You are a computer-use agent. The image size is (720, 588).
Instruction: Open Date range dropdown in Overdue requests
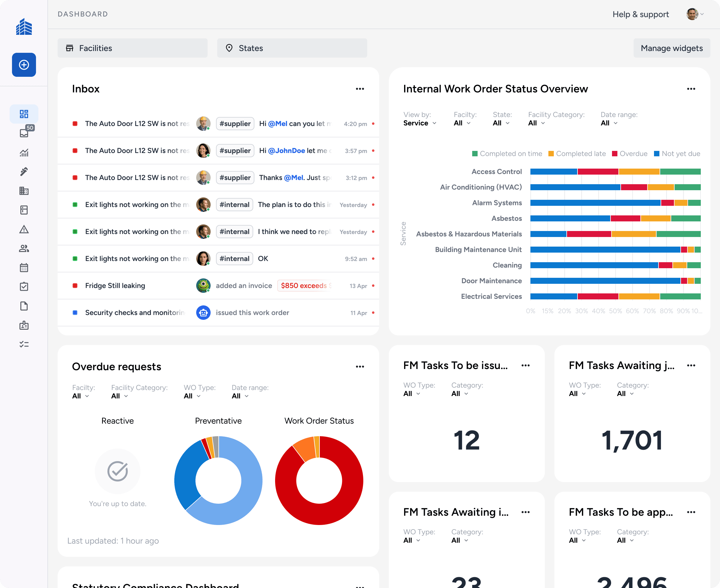240,396
